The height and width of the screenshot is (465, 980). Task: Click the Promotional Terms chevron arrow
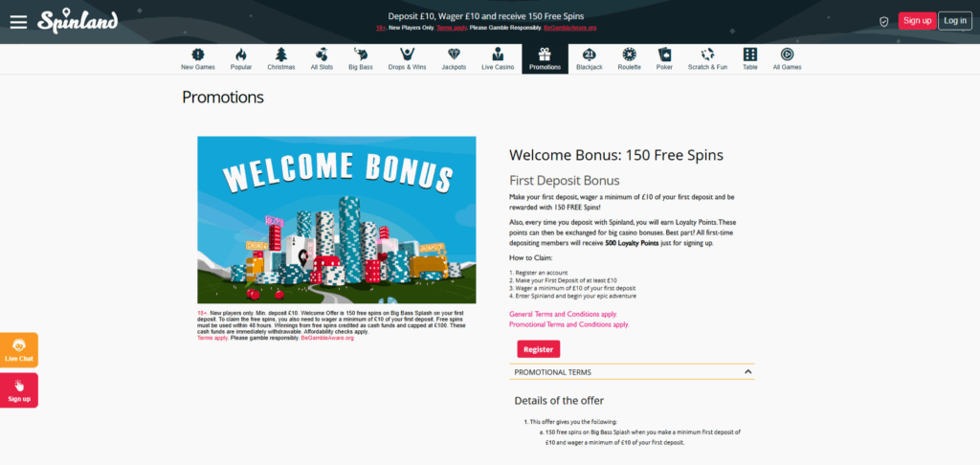point(748,372)
